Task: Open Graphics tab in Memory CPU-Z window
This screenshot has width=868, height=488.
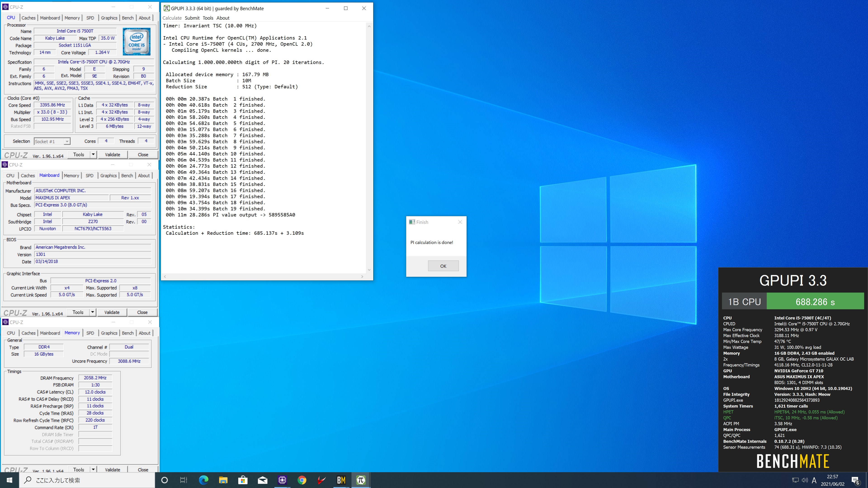Action: [109, 333]
